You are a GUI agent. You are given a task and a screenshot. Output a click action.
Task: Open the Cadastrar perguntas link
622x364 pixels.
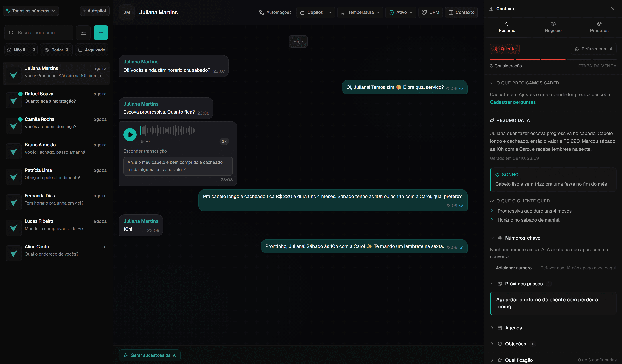(512, 102)
